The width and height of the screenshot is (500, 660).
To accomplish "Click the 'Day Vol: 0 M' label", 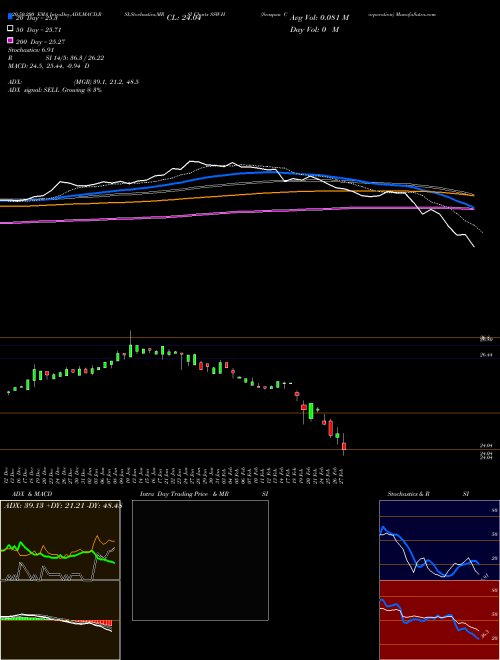I will (314, 29).
